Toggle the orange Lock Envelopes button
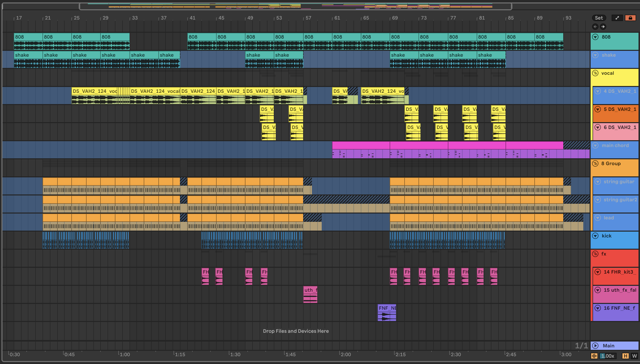Screen dimensions: 640x364 tap(630, 18)
